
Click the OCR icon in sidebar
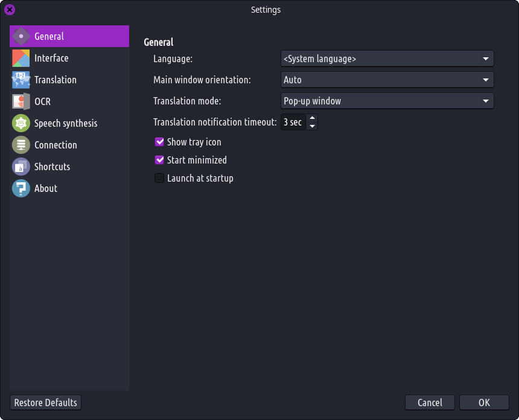pyautogui.click(x=21, y=101)
